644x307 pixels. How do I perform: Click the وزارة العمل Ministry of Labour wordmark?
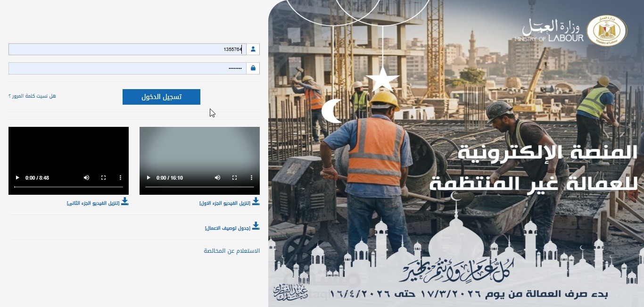coord(549,31)
